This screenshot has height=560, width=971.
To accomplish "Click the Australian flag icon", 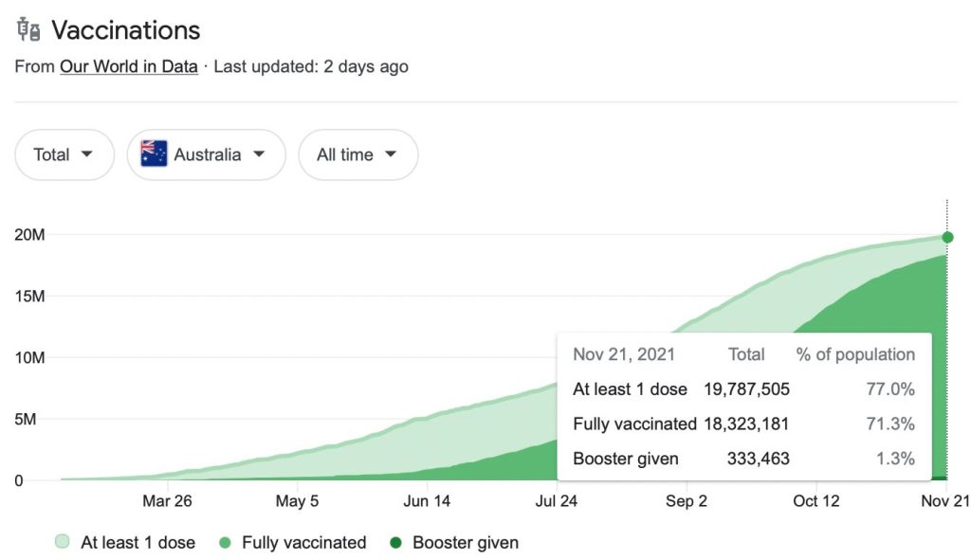I will [154, 154].
